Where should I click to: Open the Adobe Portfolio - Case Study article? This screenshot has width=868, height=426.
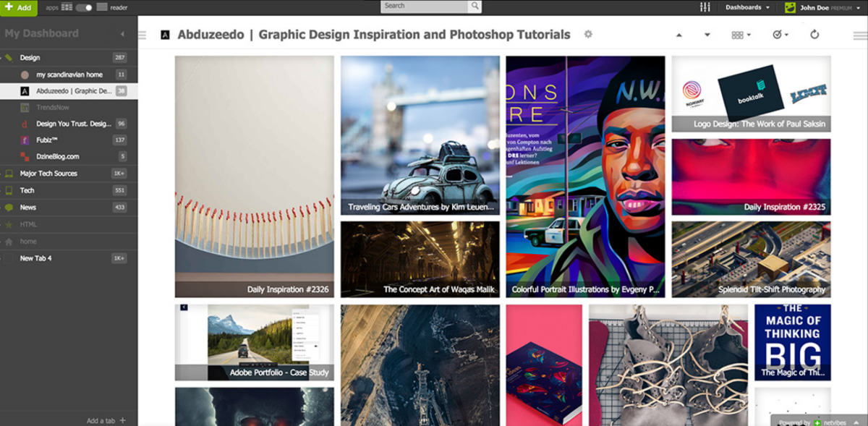[x=254, y=342]
